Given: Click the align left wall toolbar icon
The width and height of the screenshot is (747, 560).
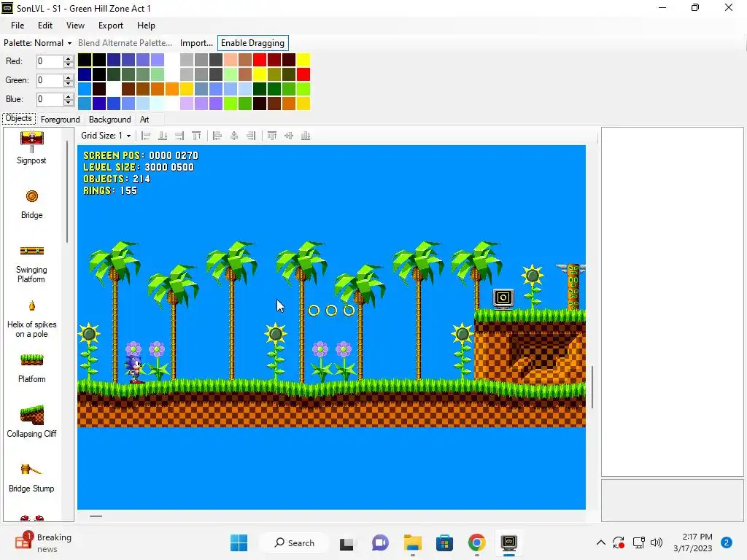Looking at the screenshot, I should pyautogui.click(x=146, y=136).
